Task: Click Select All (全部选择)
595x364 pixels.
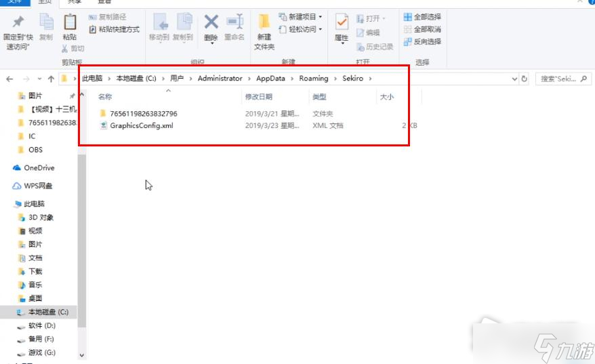Action: coord(422,17)
